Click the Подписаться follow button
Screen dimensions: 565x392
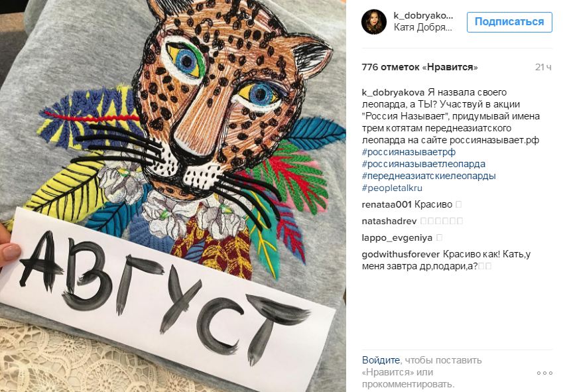(x=509, y=22)
